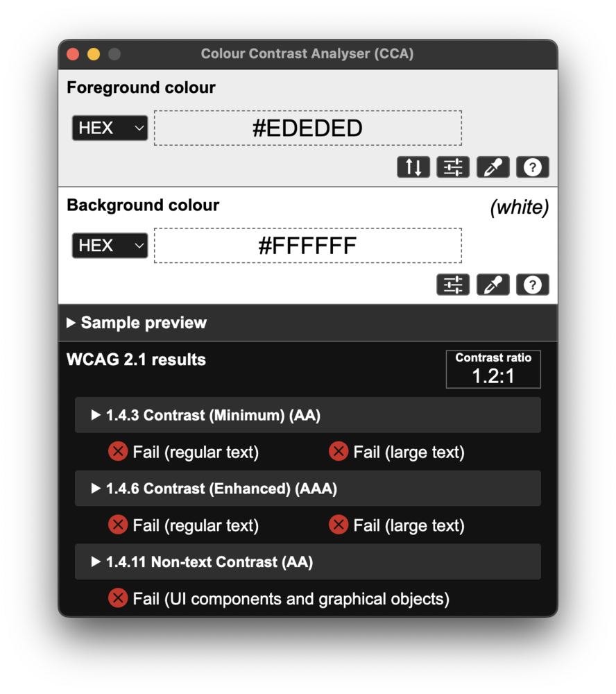Screen dimensions: 616x694
Task: Select the foreground HEX value #EDEDED
Action: point(307,128)
